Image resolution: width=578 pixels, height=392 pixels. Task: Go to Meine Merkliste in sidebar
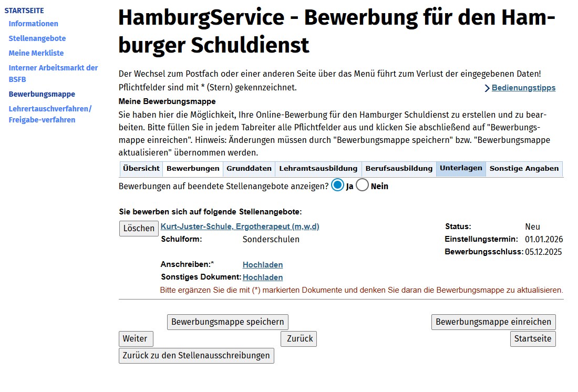click(36, 53)
